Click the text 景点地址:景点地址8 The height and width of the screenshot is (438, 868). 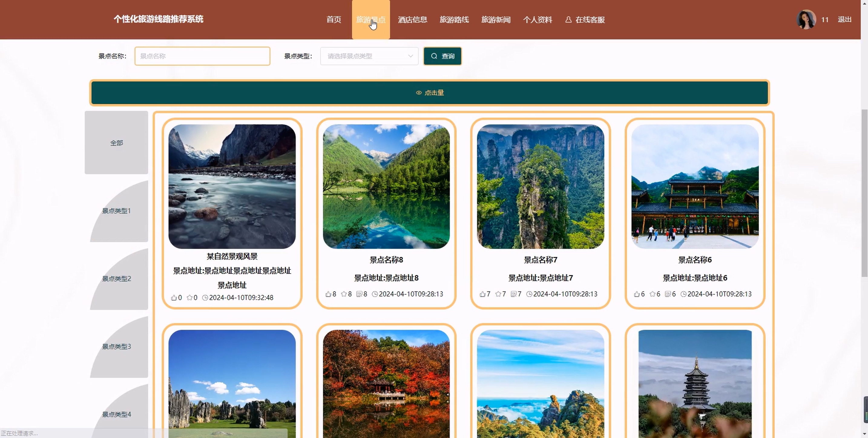[x=386, y=278]
